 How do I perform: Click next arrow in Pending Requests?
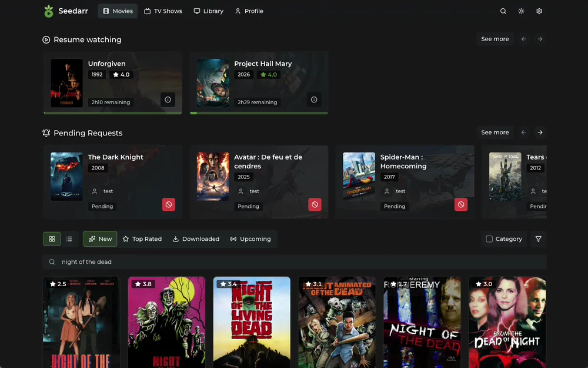[x=540, y=132]
